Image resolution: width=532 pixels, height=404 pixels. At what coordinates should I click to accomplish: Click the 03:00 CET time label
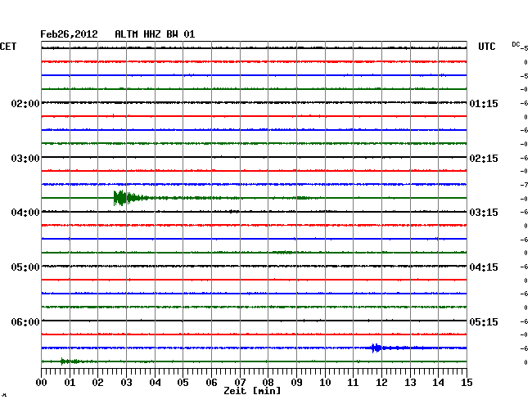pos(25,159)
